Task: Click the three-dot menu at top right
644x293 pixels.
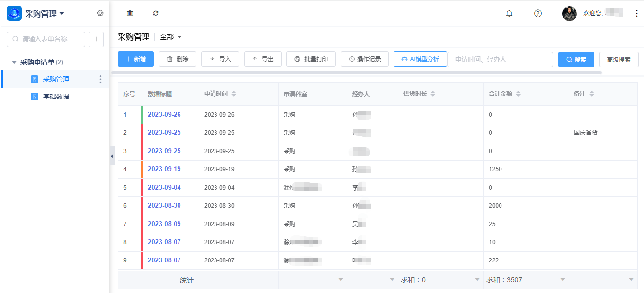Action: pos(636,13)
